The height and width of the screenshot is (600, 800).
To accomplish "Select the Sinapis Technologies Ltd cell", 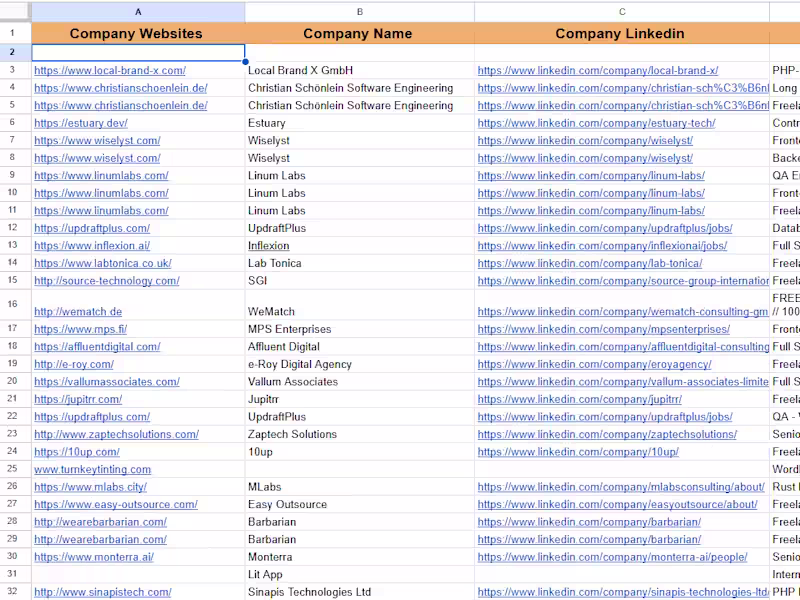I will [x=360, y=592].
